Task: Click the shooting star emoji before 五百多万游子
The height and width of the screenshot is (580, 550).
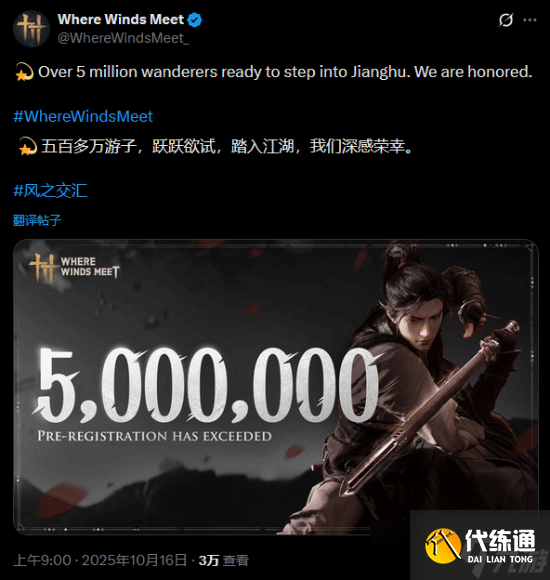Action: pyautogui.click(x=27, y=146)
